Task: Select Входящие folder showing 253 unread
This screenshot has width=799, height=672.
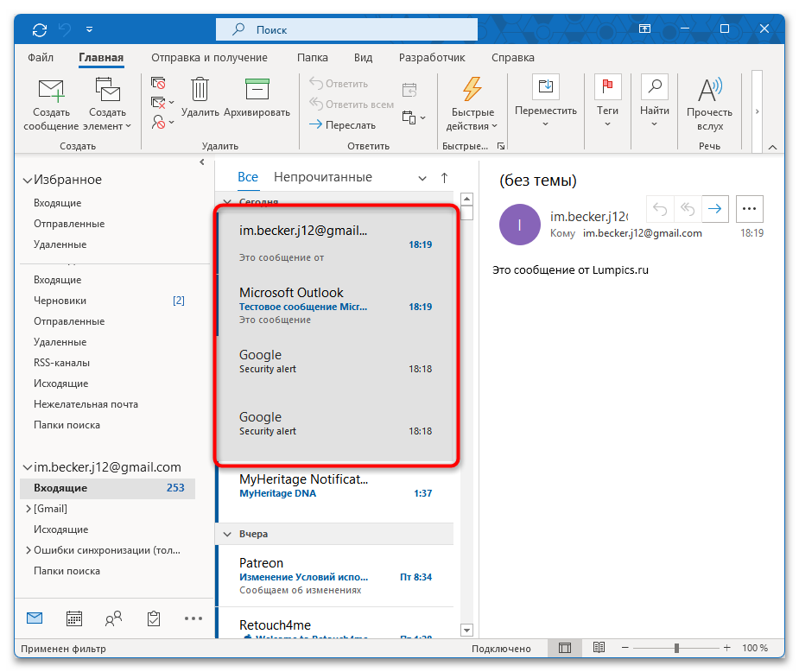Action: point(107,488)
